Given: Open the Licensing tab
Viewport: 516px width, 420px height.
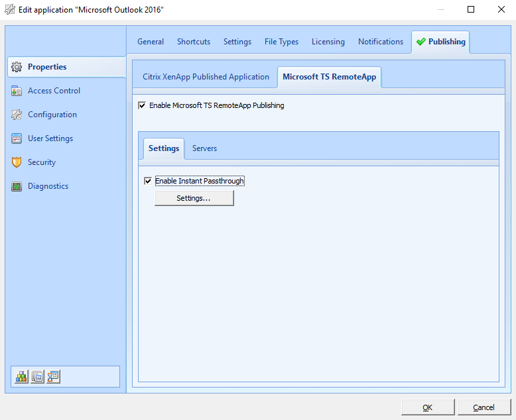Looking at the screenshot, I should point(328,42).
